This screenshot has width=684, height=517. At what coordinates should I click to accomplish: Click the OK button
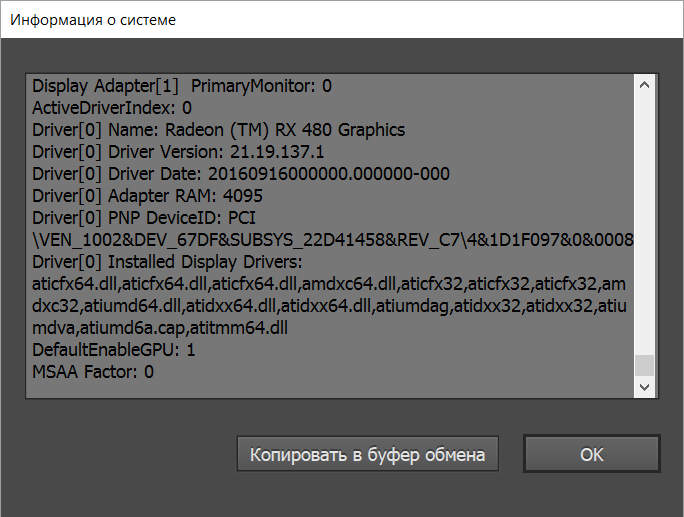[x=592, y=454]
